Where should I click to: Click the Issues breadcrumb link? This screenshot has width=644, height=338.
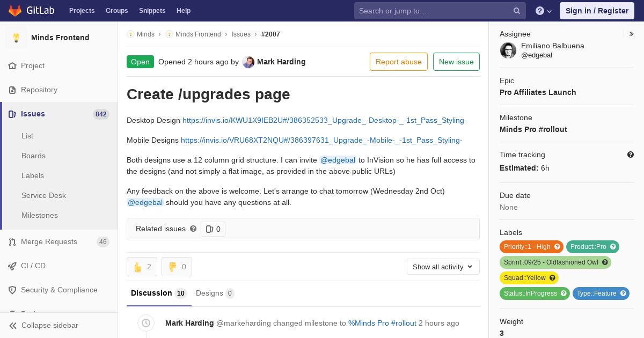pos(241,34)
